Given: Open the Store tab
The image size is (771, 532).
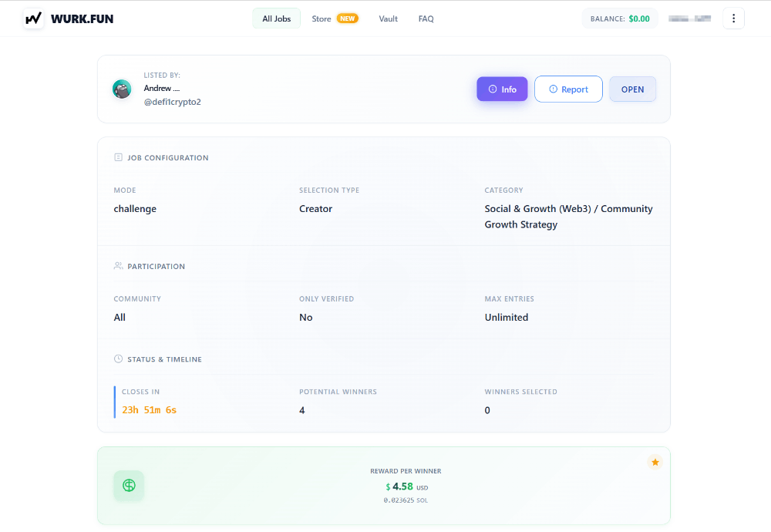Looking at the screenshot, I should click(322, 19).
